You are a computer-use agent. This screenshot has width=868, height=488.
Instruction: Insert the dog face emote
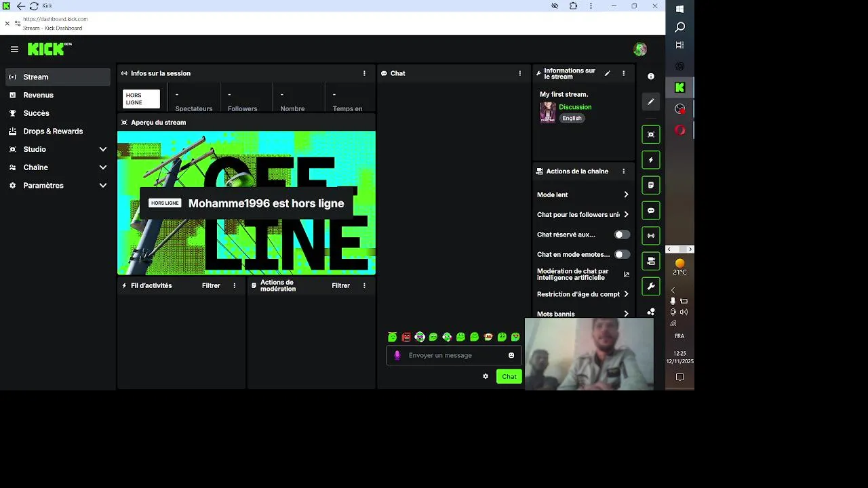488,337
